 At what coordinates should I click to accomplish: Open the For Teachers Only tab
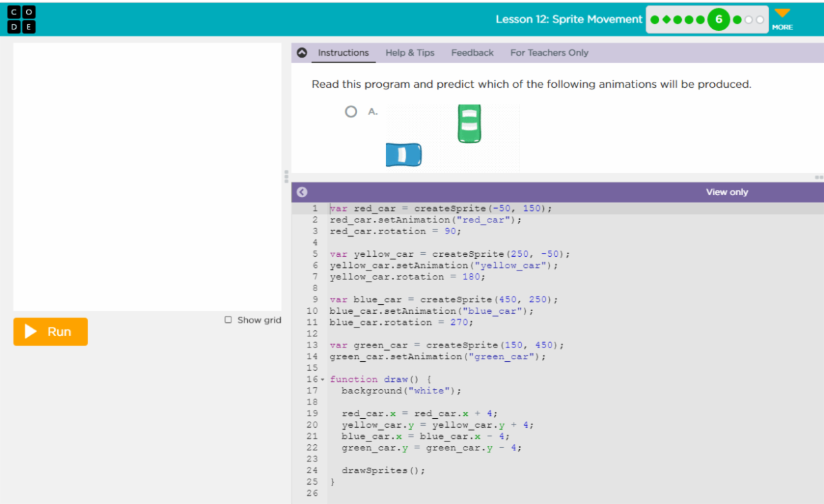pos(549,53)
